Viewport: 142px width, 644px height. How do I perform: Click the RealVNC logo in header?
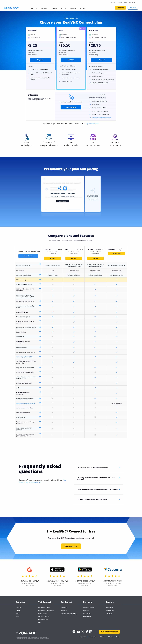click(11, 8)
